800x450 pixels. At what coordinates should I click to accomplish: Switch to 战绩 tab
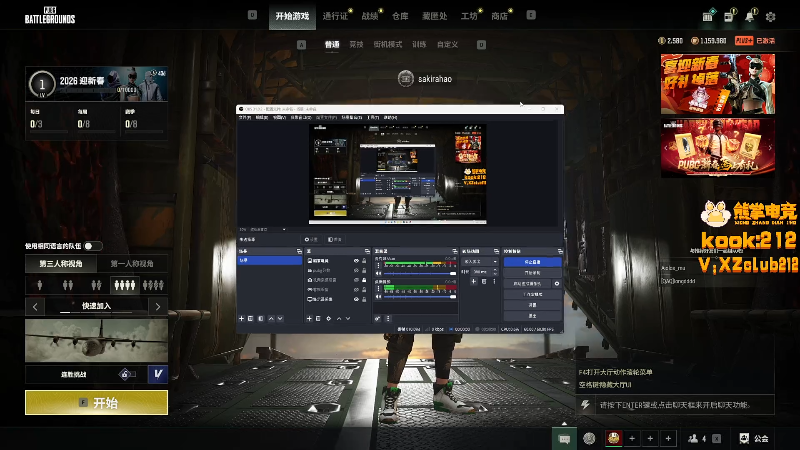370,16
